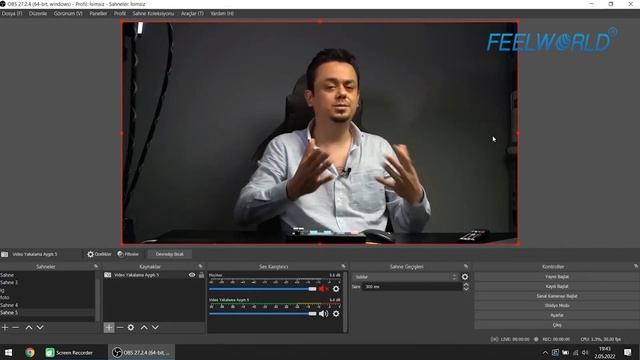Open the Profil menu
Viewport: 640px width, 360px height.
(120, 13)
